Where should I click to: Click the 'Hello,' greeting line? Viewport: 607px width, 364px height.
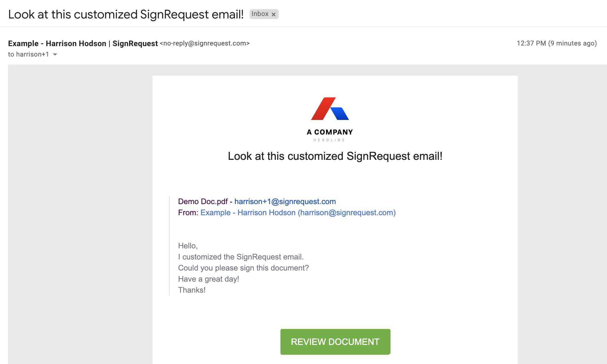coord(188,246)
